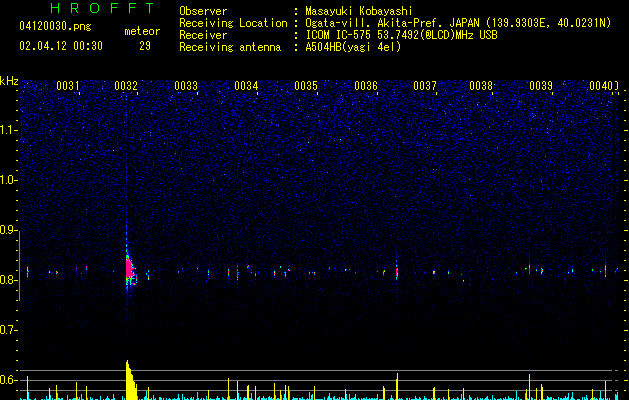The height and width of the screenshot is (400, 629).
Task: Click the kHz axis unit label
Action: [x=9, y=81]
